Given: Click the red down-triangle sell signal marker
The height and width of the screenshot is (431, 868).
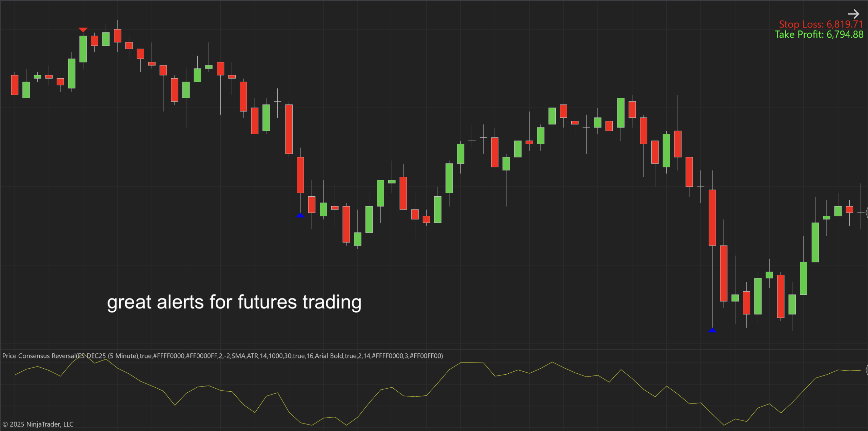Looking at the screenshot, I should pyautogui.click(x=83, y=30).
